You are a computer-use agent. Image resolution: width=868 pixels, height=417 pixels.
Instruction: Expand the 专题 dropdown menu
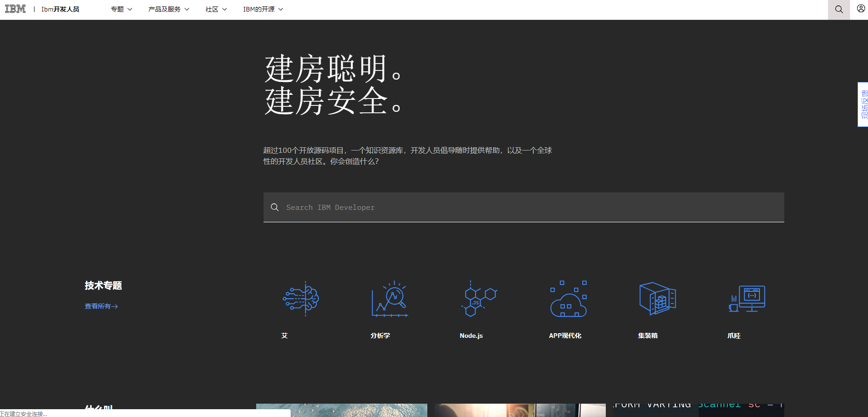coord(121,9)
